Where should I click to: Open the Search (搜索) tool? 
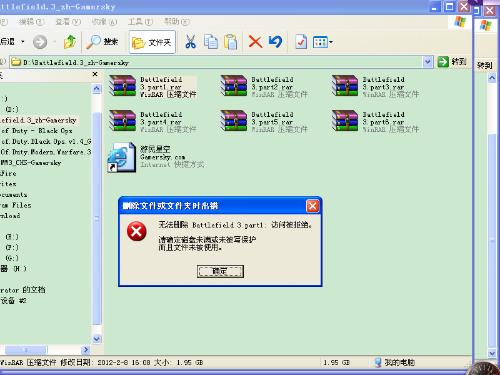tap(102, 42)
